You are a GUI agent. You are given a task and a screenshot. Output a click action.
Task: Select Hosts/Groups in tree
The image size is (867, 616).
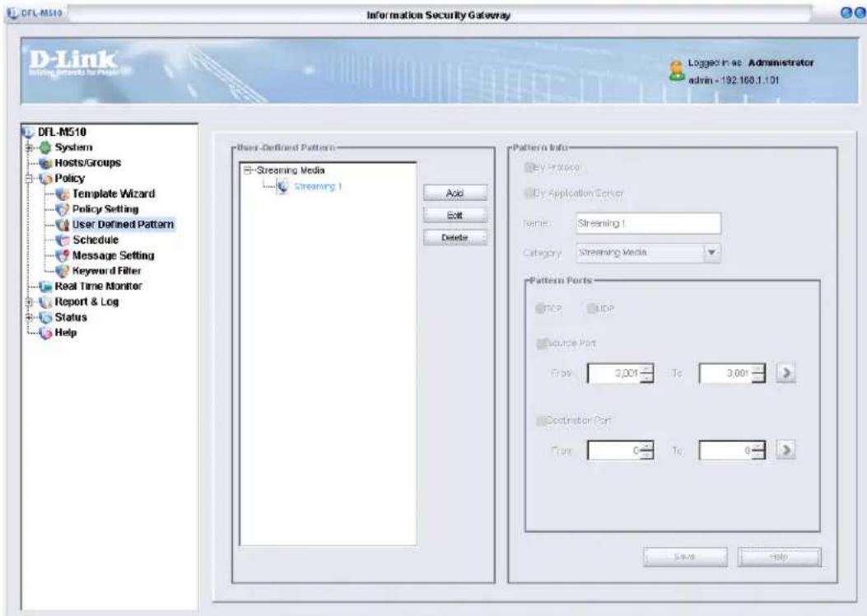87,163
